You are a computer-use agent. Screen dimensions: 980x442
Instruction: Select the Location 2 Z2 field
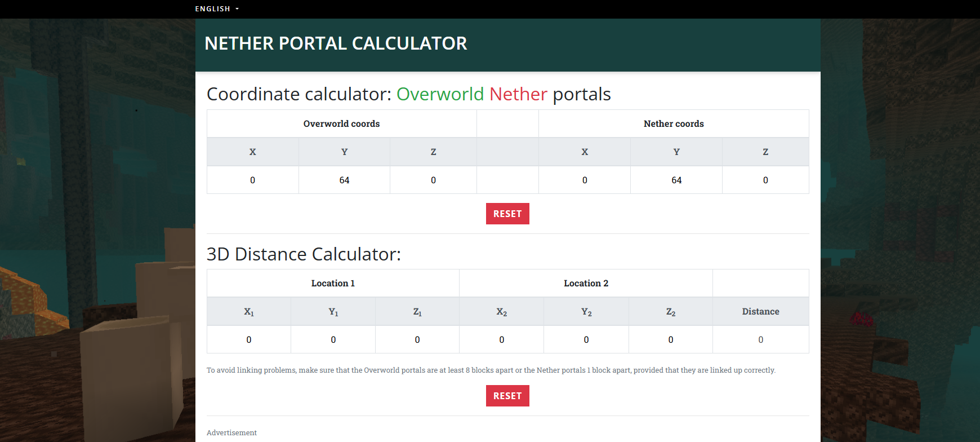click(671, 339)
